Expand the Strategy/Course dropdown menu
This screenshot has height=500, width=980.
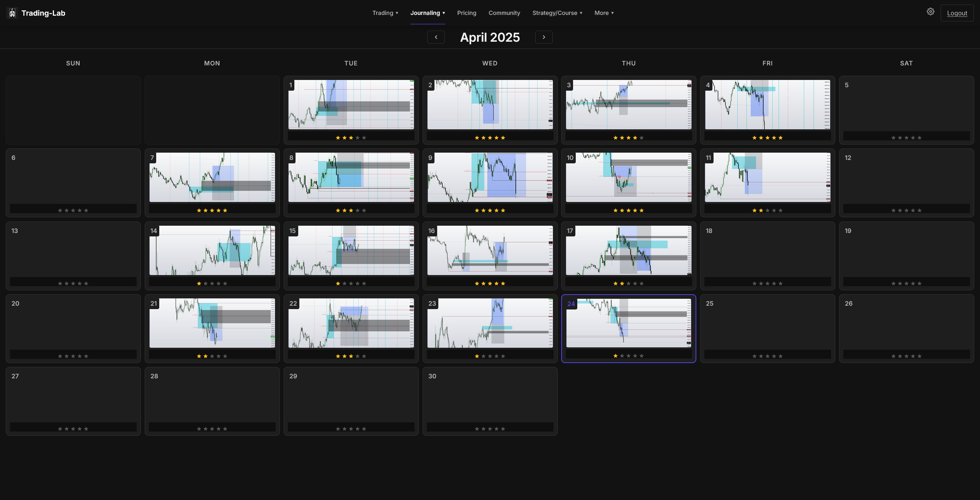tap(557, 13)
